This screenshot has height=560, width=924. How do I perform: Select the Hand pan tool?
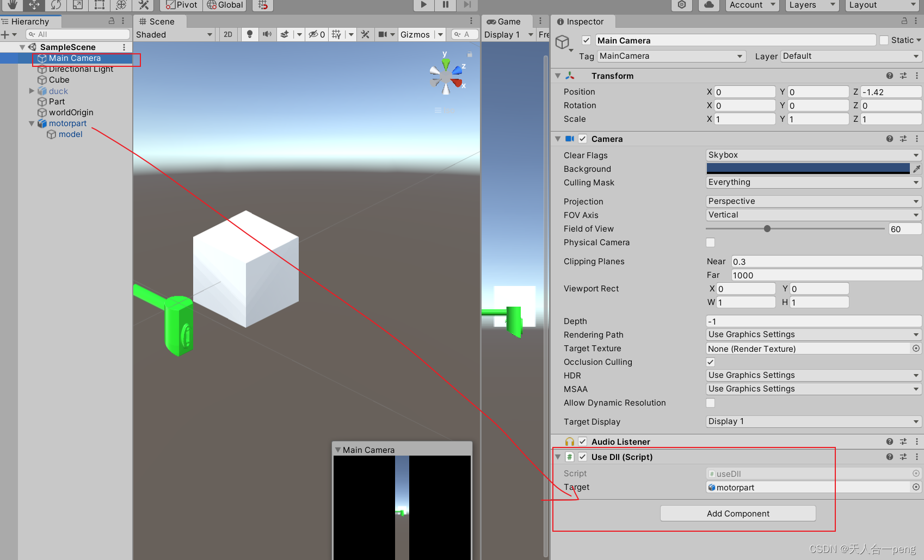[11, 5]
